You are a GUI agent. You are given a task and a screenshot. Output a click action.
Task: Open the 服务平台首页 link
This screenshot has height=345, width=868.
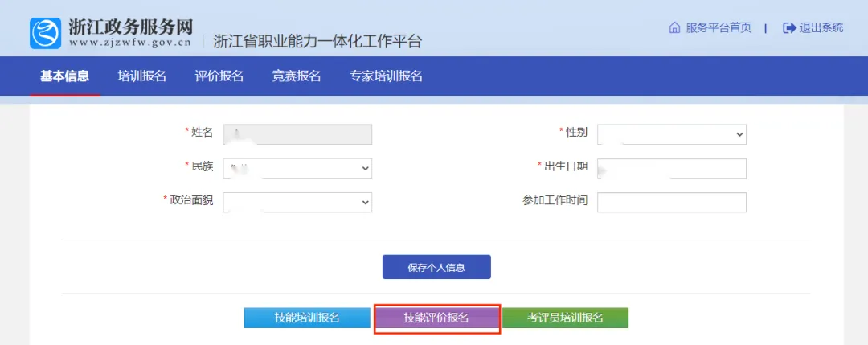coord(719,27)
